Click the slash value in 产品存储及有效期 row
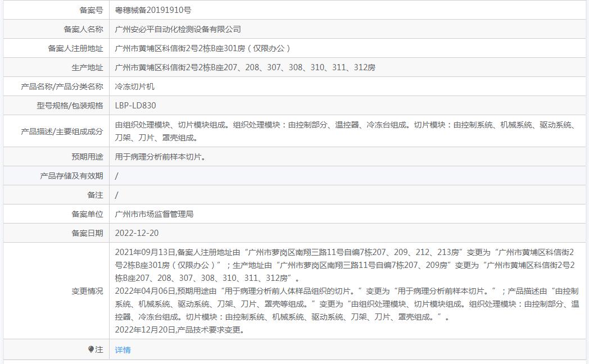 [116, 176]
